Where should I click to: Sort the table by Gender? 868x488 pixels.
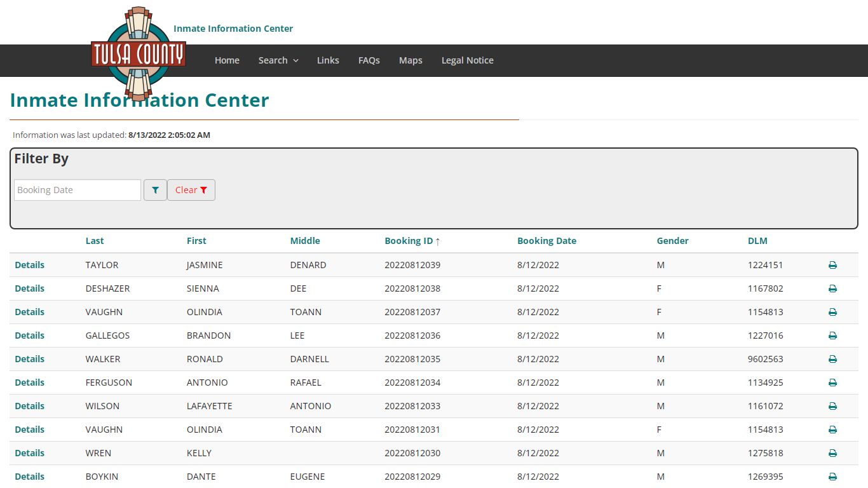pyautogui.click(x=673, y=241)
